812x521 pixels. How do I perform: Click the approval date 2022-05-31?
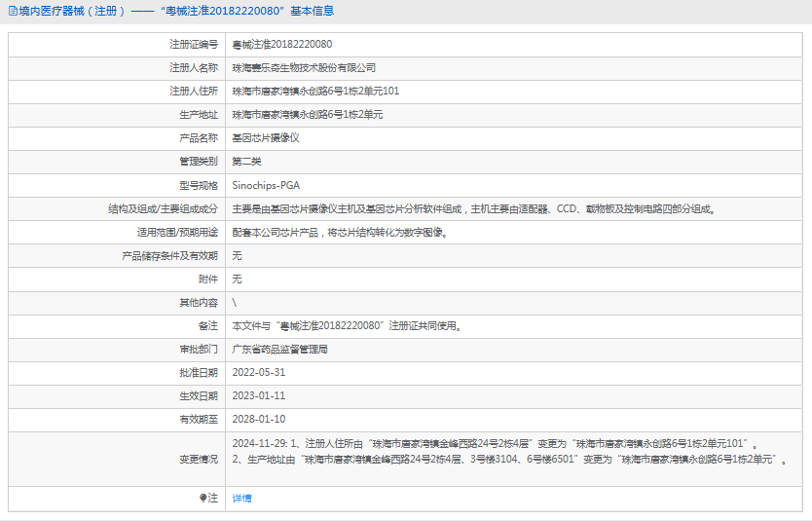(258, 372)
